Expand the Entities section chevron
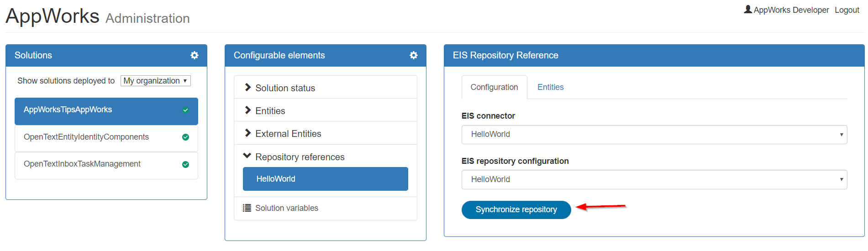This screenshot has height=251, width=868. pyautogui.click(x=248, y=110)
